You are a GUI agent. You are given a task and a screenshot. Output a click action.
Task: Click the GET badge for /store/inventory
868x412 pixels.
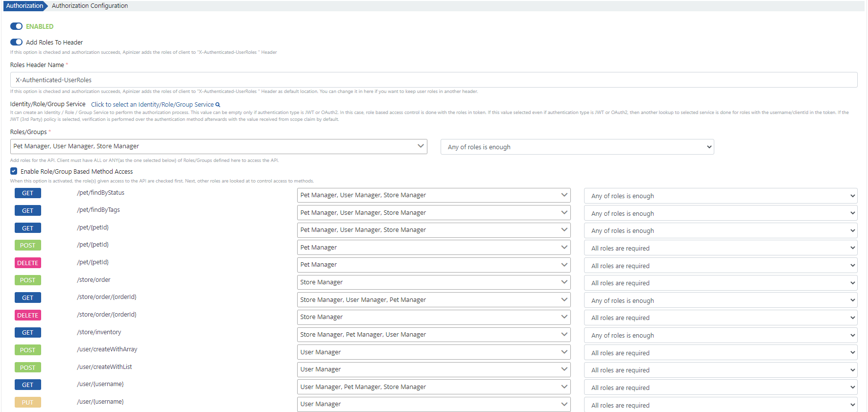click(27, 333)
